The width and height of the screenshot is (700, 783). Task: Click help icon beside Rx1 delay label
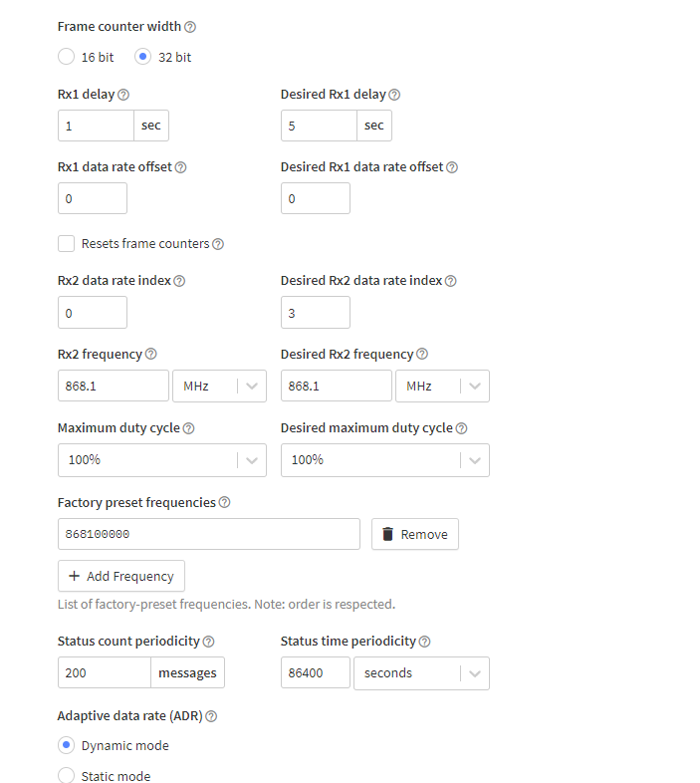click(x=123, y=95)
